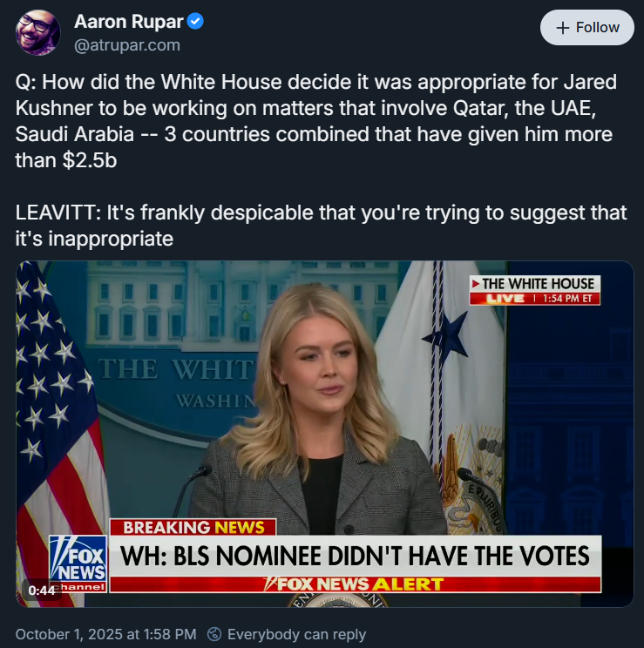Follow the Aaron Rupar account

pyautogui.click(x=587, y=28)
